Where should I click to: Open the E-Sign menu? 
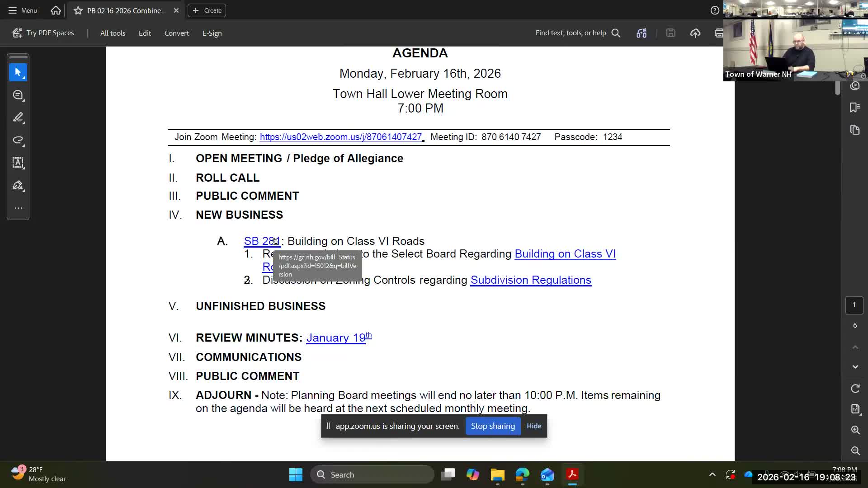pyautogui.click(x=212, y=33)
